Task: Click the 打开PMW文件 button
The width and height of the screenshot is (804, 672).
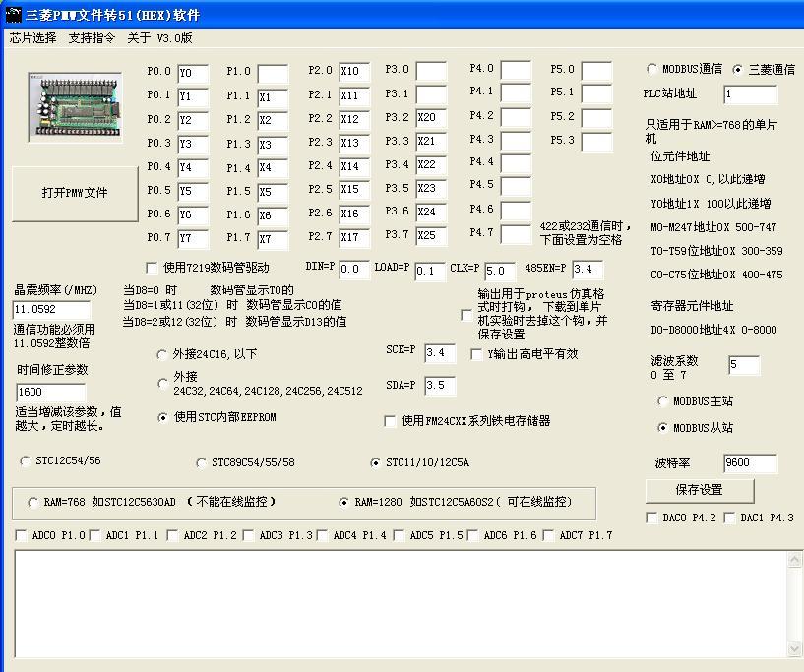Action: (x=75, y=193)
